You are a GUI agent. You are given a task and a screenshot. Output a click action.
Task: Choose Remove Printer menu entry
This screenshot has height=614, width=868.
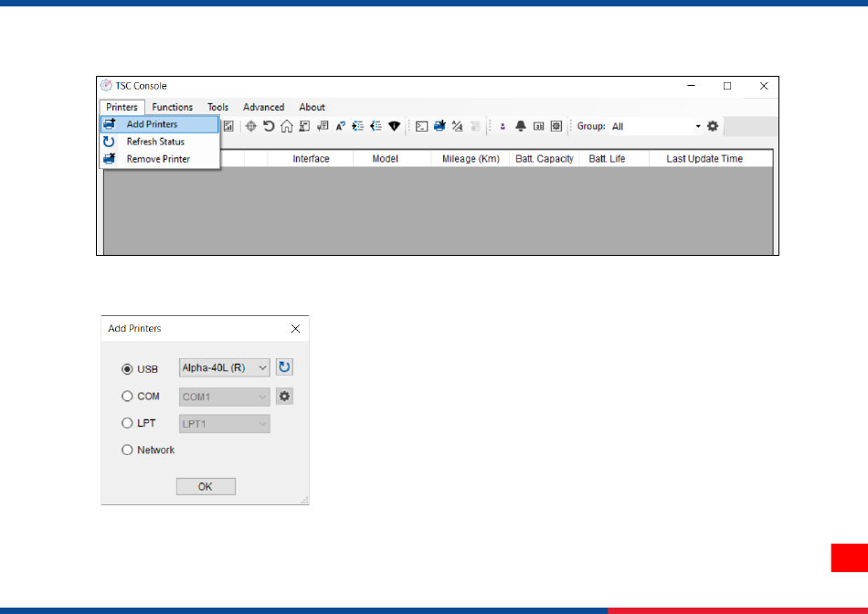point(160,159)
